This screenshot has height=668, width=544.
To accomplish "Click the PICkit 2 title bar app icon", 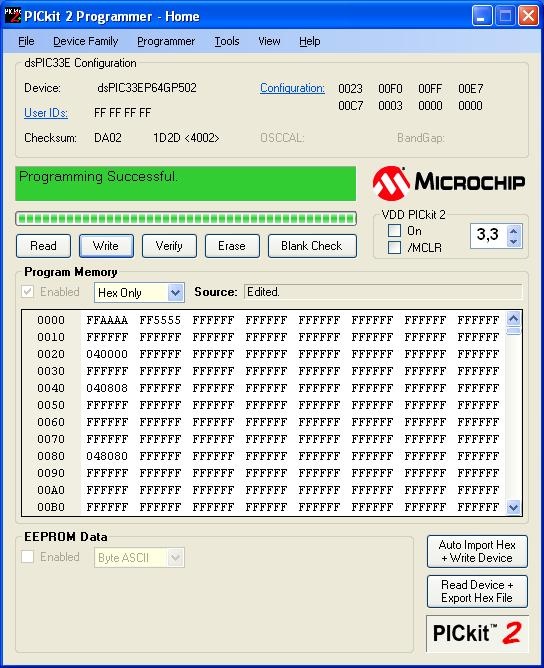I will pos(12,16).
